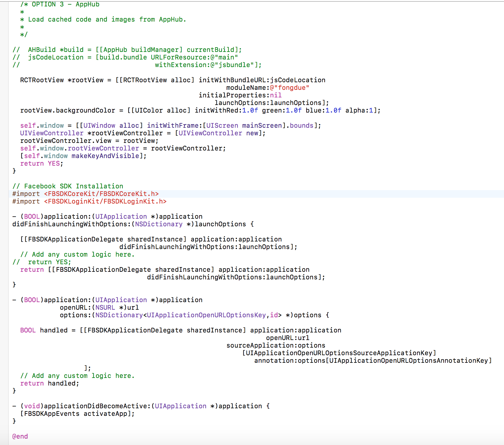Click the "return [[FBSDKApplicationDelegate sharedInstance]" line
This screenshot has height=445, width=504.
point(165,270)
